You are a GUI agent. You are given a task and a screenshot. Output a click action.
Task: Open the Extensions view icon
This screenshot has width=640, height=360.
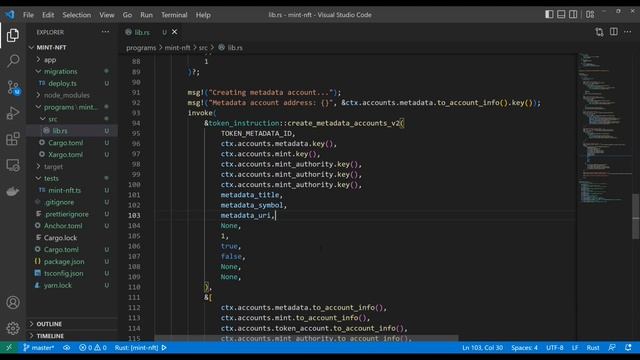[x=13, y=139]
